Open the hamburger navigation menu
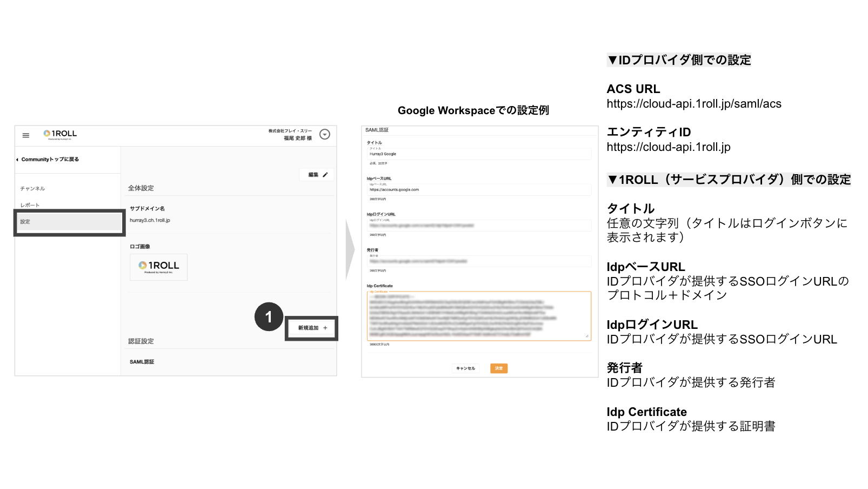The height and width of the screenshot is (489, 868). tap(25, 135)
